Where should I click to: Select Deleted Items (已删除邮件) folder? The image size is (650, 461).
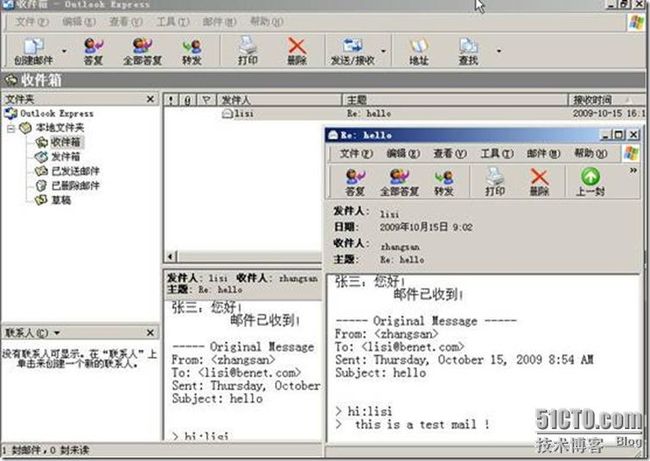[67, 185]
